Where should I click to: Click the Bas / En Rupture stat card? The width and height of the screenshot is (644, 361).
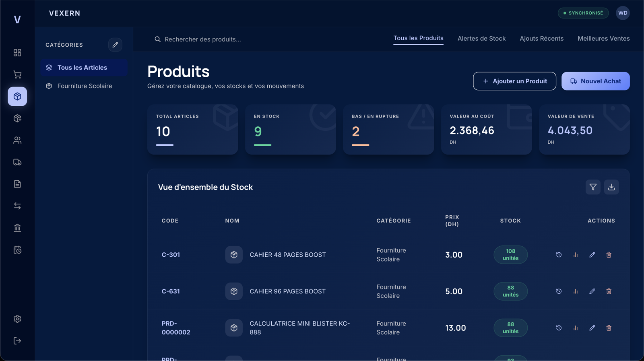pyautogui.click(x=388, y=130)
